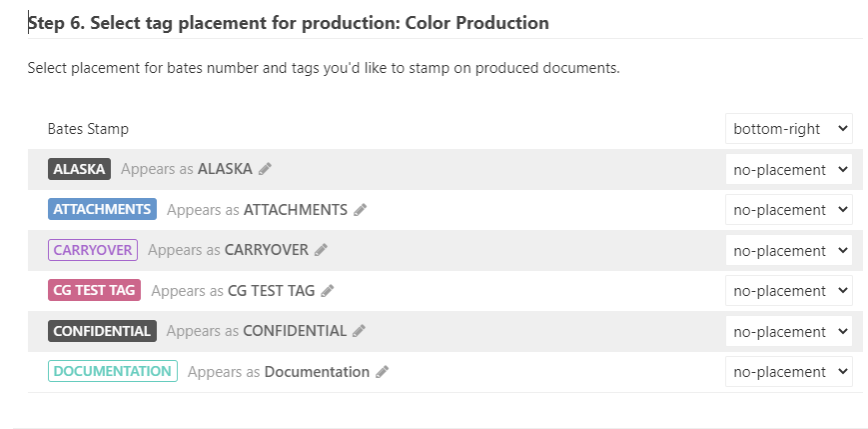Click the blue ATTACHMENTS tag badge

pyautogui.click(x=102, y=210)
